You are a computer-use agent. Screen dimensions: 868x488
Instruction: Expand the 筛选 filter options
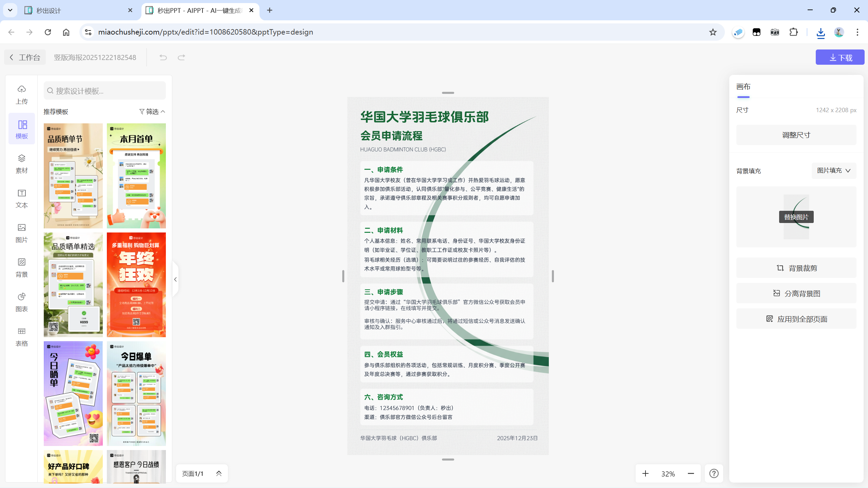coord(152,111)
